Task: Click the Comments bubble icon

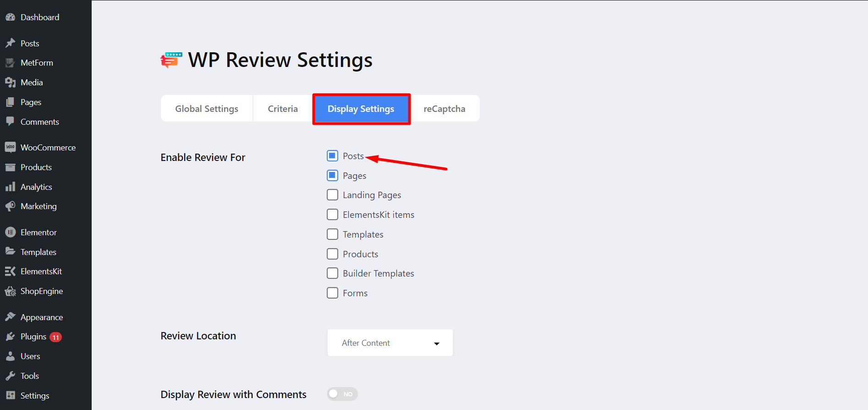Action: click(x=10, y=122)
